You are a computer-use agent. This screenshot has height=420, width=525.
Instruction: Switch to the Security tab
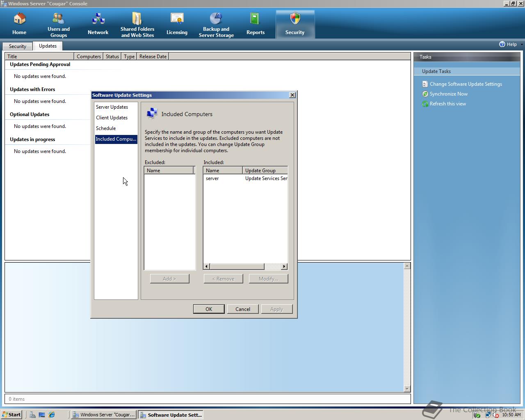coord(18,46)
